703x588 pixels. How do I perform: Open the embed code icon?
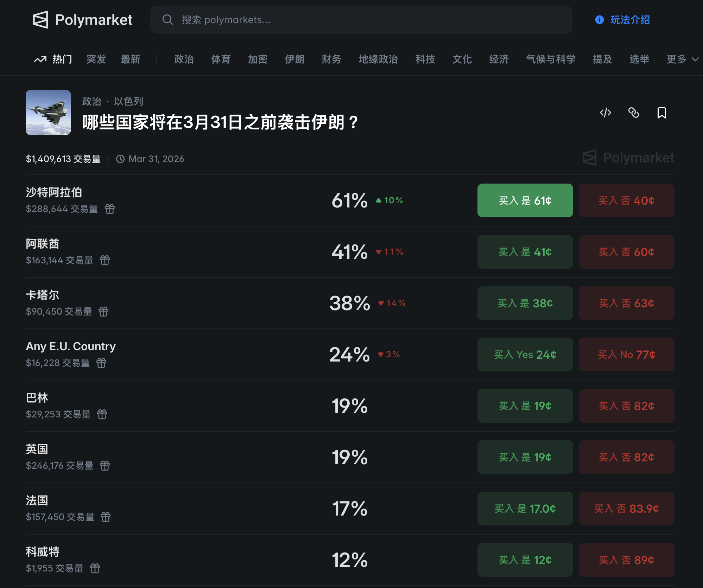pyautogui.click(x=605, y=113)
